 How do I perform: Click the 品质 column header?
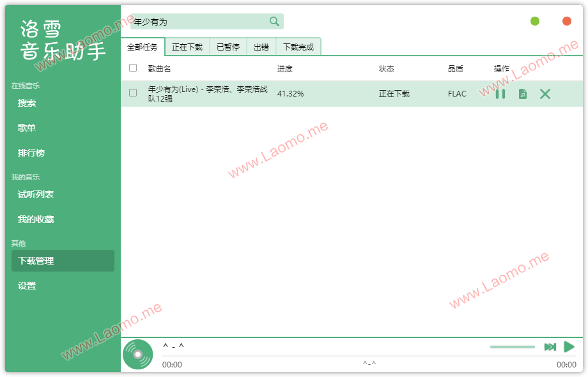(x=455, y=68)
